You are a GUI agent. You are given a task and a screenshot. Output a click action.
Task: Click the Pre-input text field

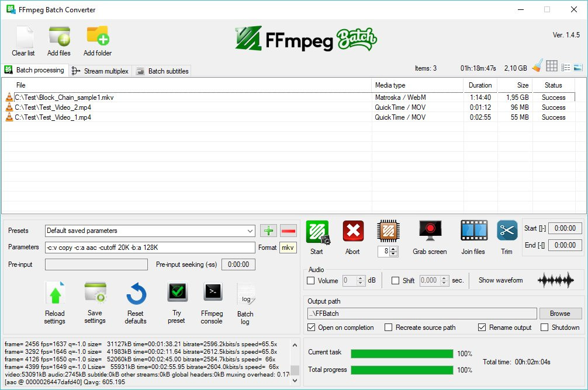tap(96, 264)
